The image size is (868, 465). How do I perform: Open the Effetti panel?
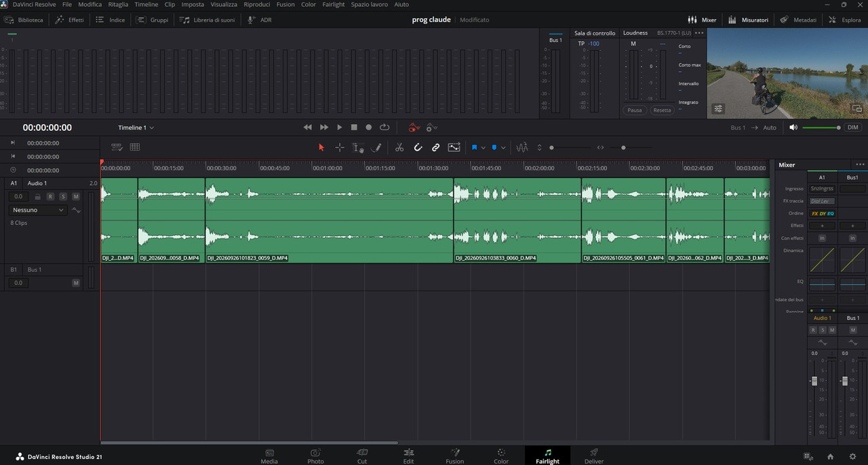70,20
